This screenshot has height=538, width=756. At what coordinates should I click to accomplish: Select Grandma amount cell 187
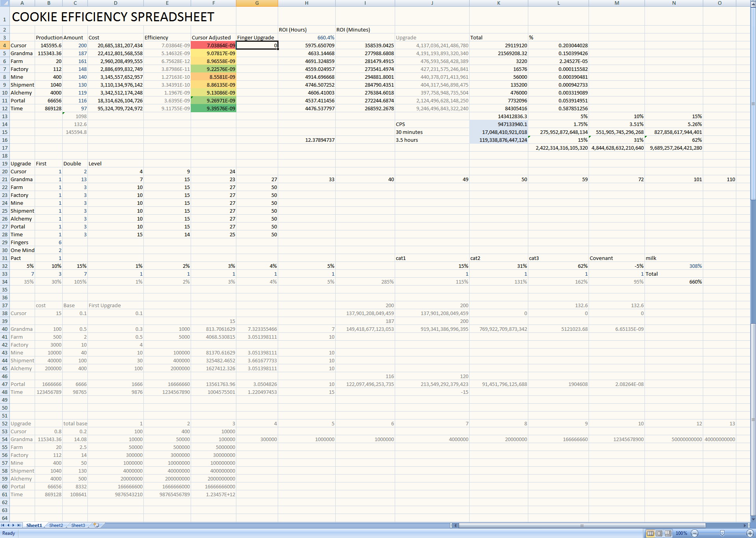(75, 53)
